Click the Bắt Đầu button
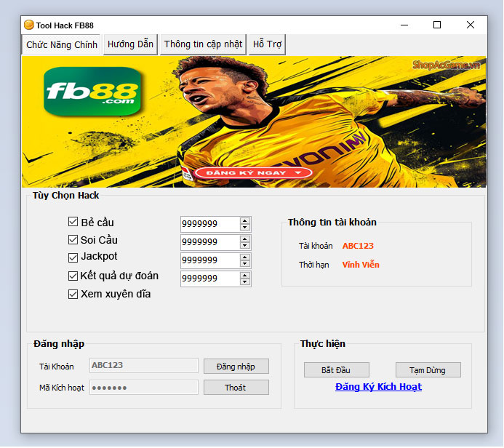 coord(337,370)
